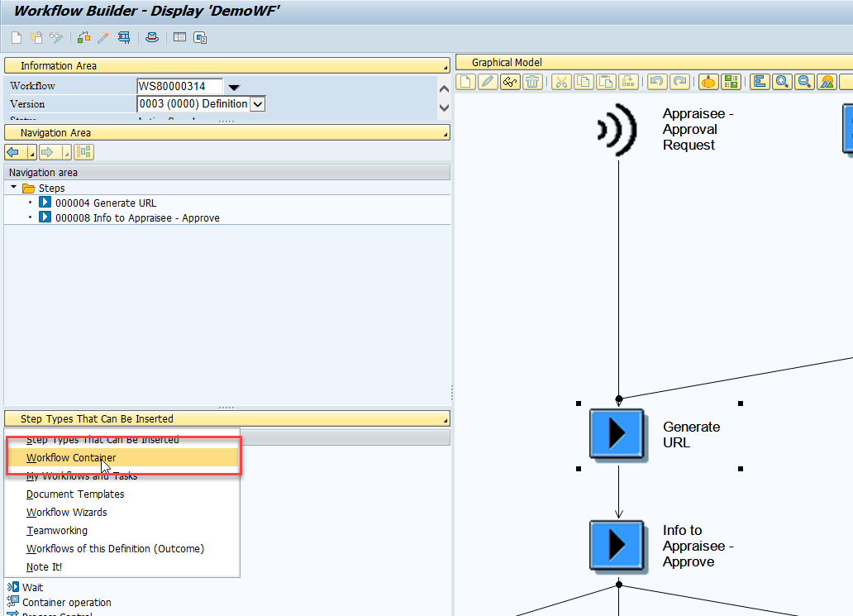Click the green squares list icon

(731, 82)
